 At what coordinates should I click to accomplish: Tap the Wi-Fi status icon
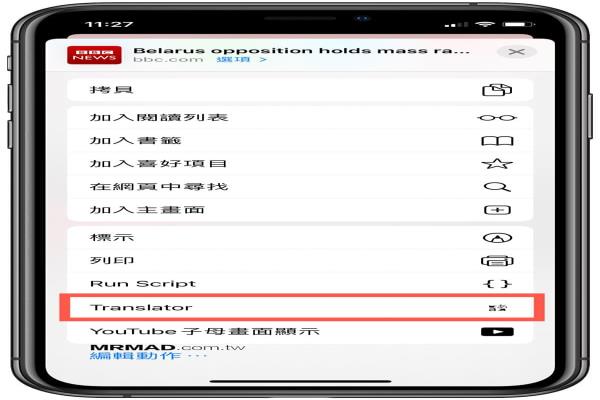485,24
